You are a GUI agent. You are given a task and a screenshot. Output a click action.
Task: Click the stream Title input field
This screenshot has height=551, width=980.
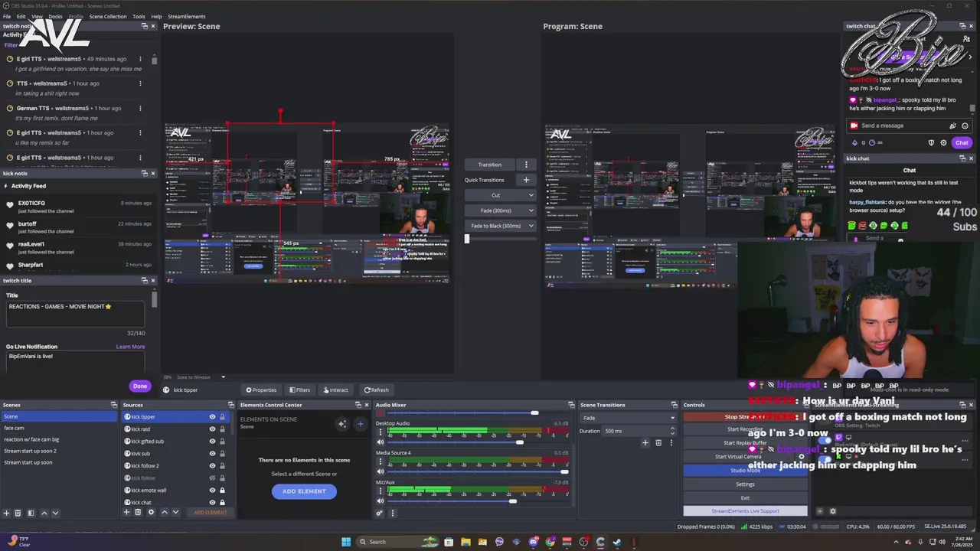(x=75, y=315)
